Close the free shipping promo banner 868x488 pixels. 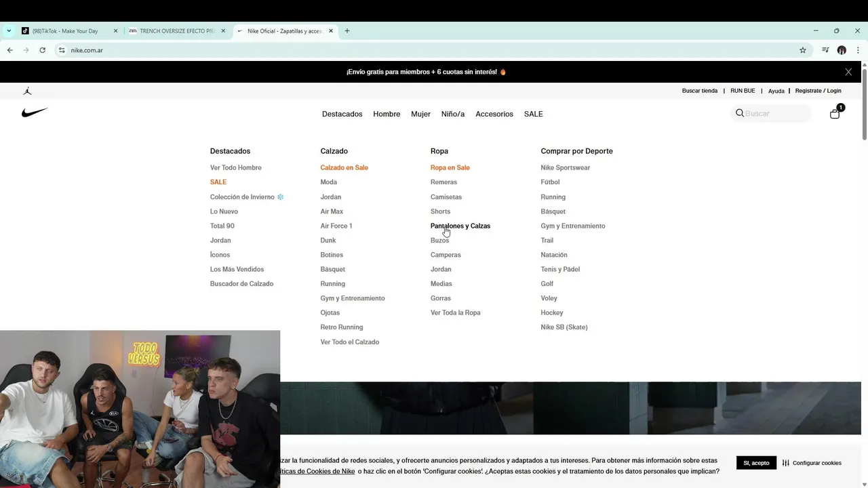[848, 72]
